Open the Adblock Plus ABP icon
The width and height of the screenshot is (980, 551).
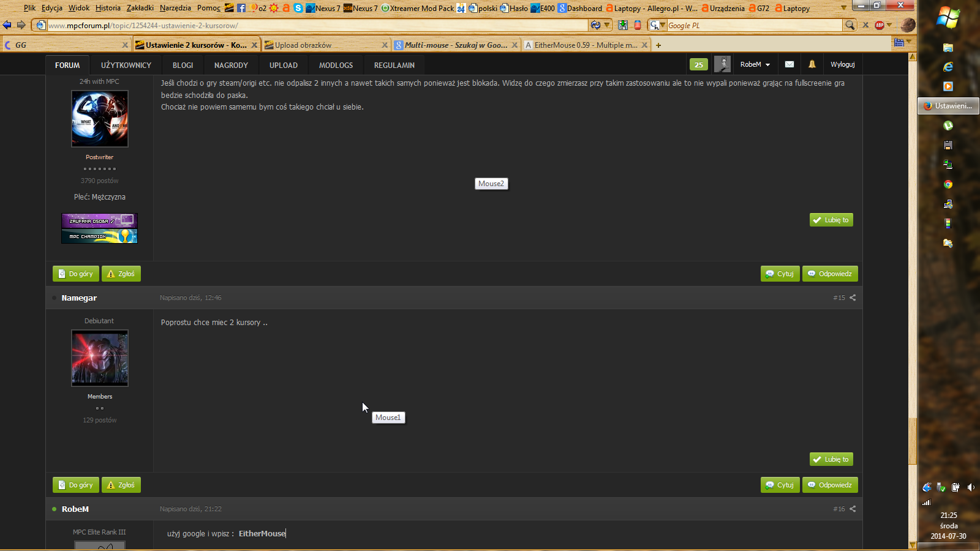point(880,25)
